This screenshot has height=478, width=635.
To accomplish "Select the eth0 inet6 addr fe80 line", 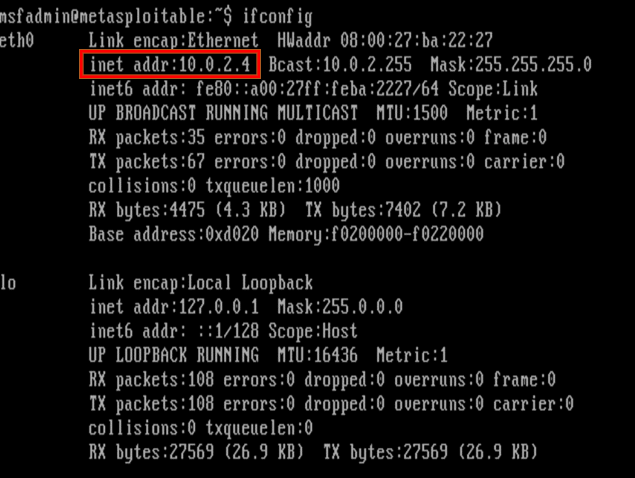I will (x=313, y=89).
